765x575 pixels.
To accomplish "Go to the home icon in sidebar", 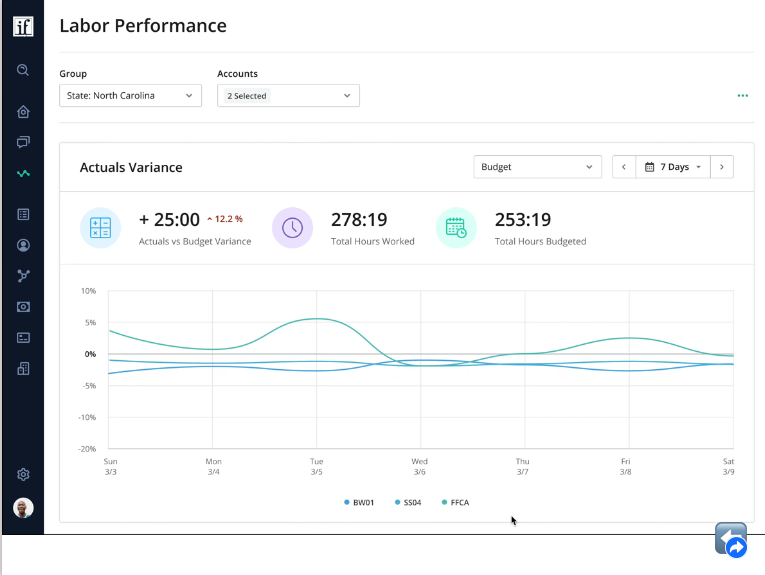I will click(x=23, y=111).
